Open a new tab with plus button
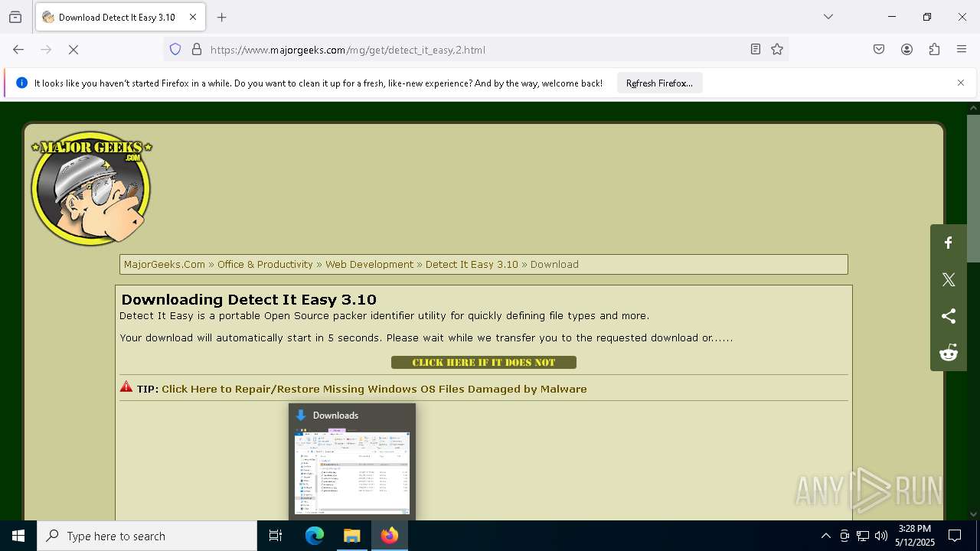 tap(222, 17)
